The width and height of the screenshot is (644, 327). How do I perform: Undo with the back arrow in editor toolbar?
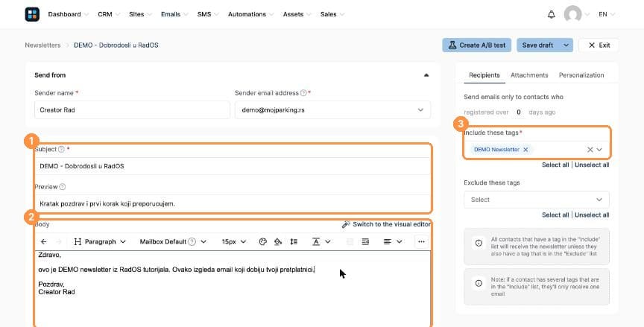click(x=43, y=241)
